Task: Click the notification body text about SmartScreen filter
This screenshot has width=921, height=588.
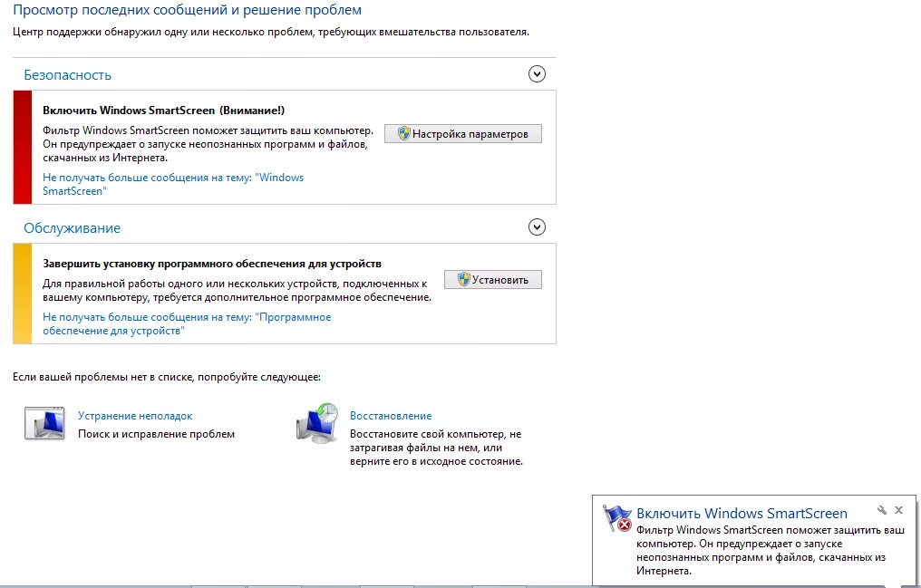Action: [x=770, y=551]
